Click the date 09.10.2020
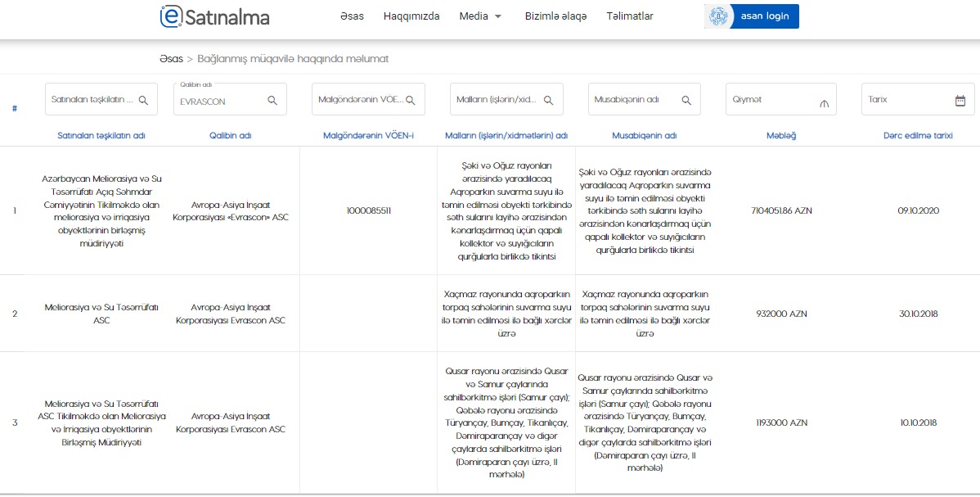 coord(918,211)
